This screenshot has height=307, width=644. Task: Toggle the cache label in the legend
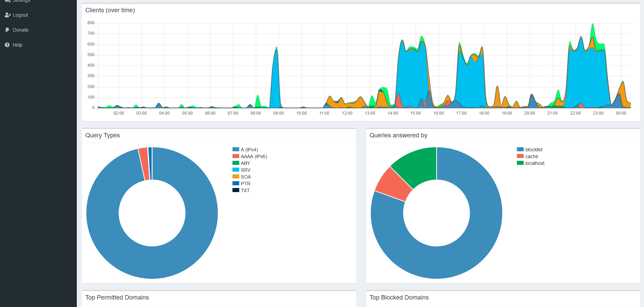click(532, 156)
